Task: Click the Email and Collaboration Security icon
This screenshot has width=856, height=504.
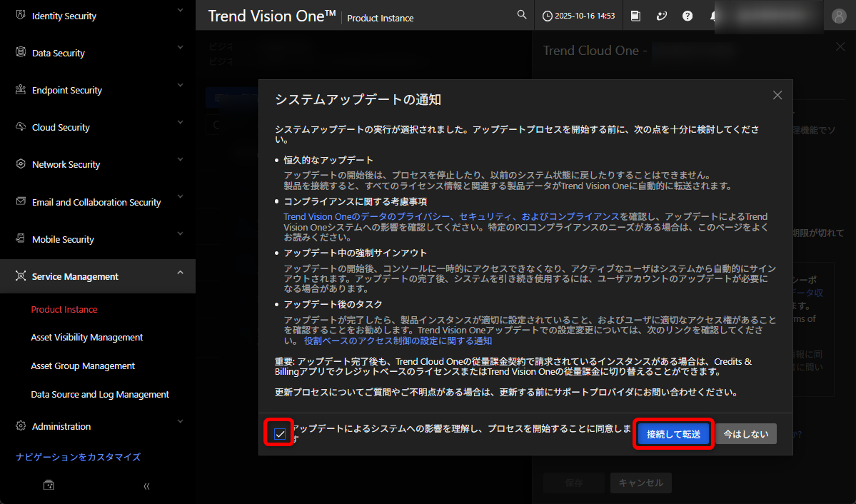Action: pos(21,201)
